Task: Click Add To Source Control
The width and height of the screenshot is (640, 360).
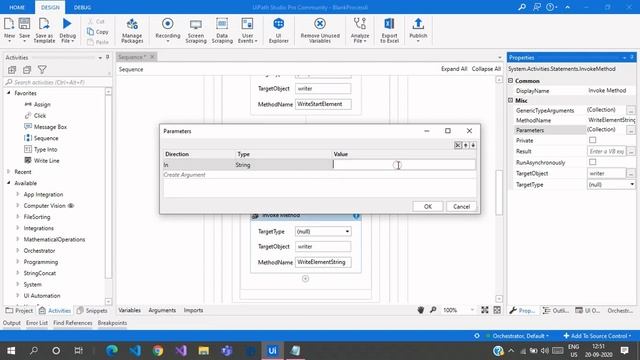Action: click(x=597, y=336)
